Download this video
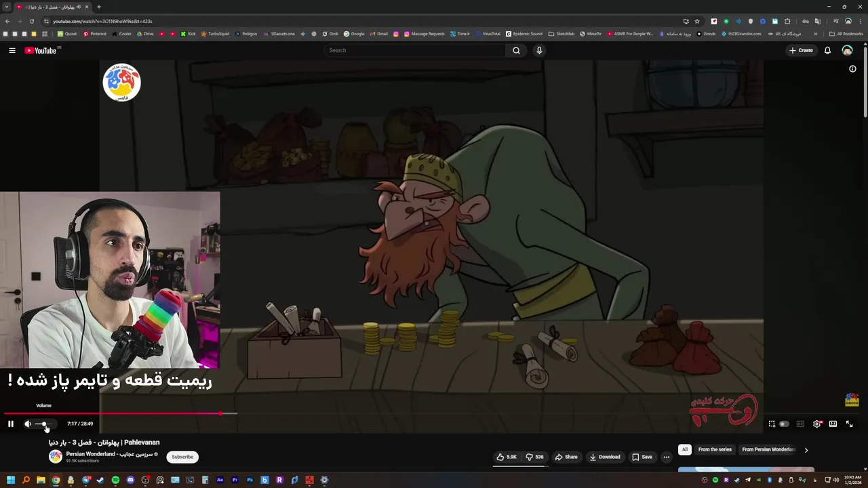 pos(605,457)
